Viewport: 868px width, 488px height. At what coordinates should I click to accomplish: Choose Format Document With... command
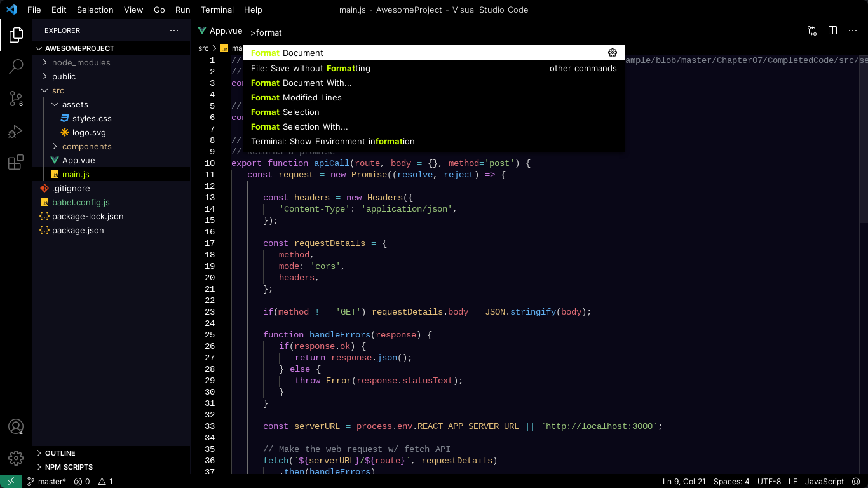(434, 83)
